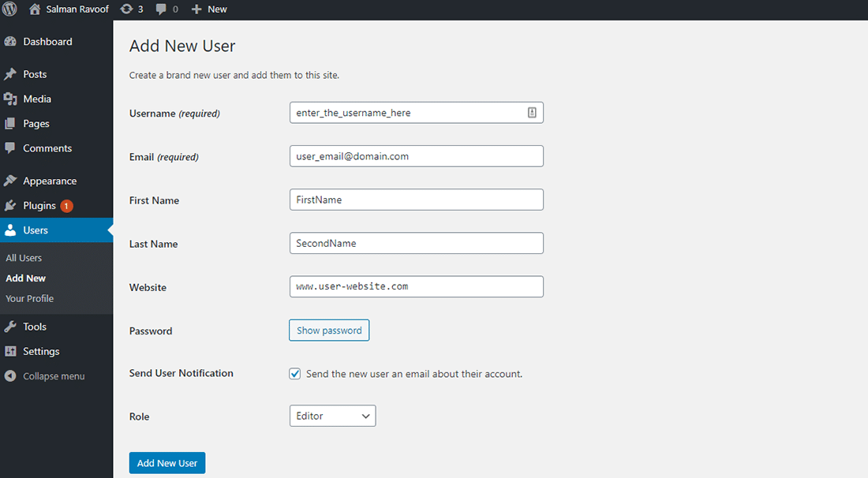Go to the All Users submenu
The width and height of the screenshot is (868, 478).
tap(24, 257)
